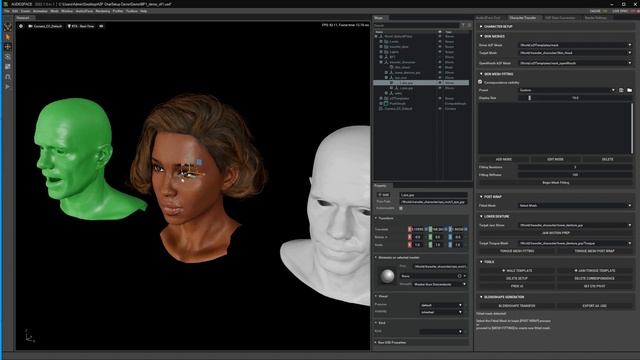Open the Fitted Mesh dropdown
The height and width of the screenshot is (360, 640).
pyautogui.click(x=575, y=206)
